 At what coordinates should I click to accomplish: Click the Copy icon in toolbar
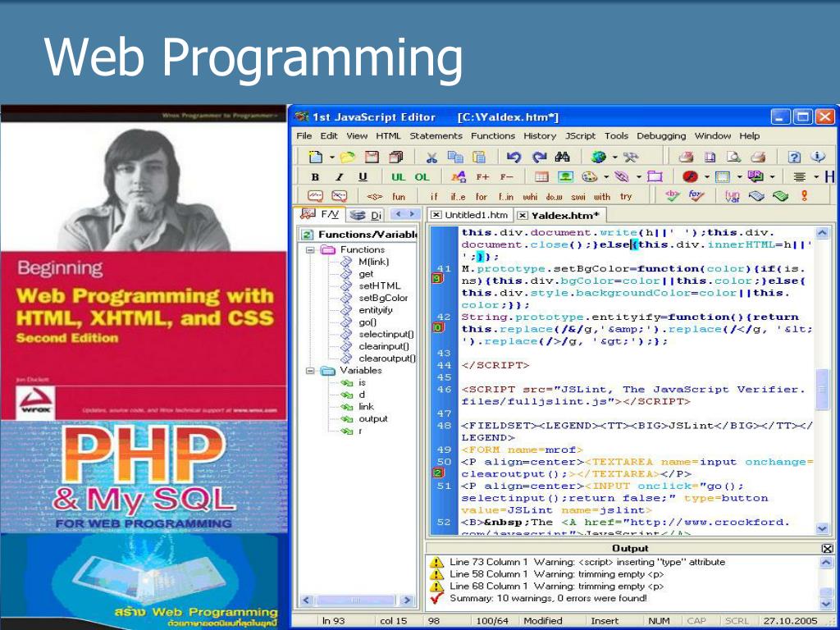[x=455, y=157]
